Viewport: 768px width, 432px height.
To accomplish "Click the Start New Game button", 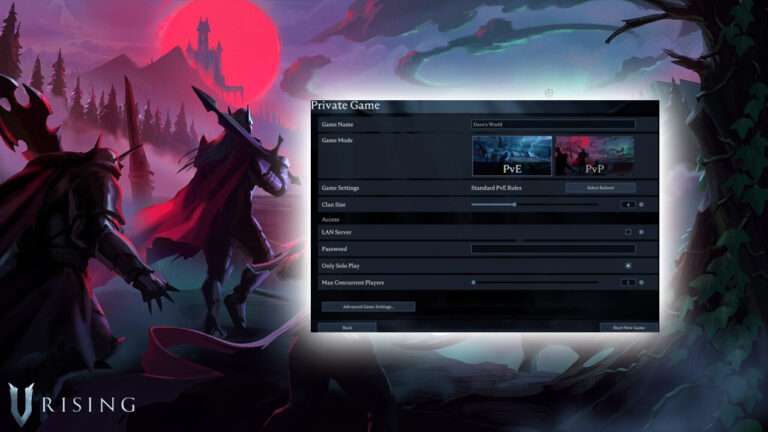I will pos(629,327).
